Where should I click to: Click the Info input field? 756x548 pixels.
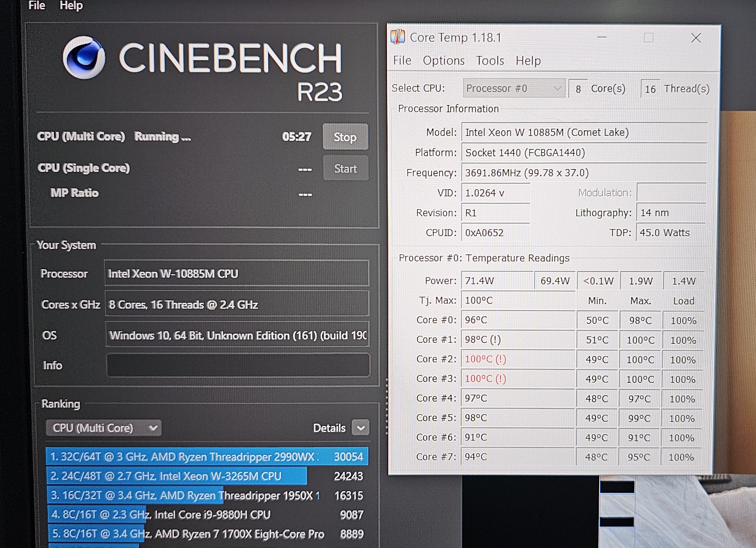(238, 365)
